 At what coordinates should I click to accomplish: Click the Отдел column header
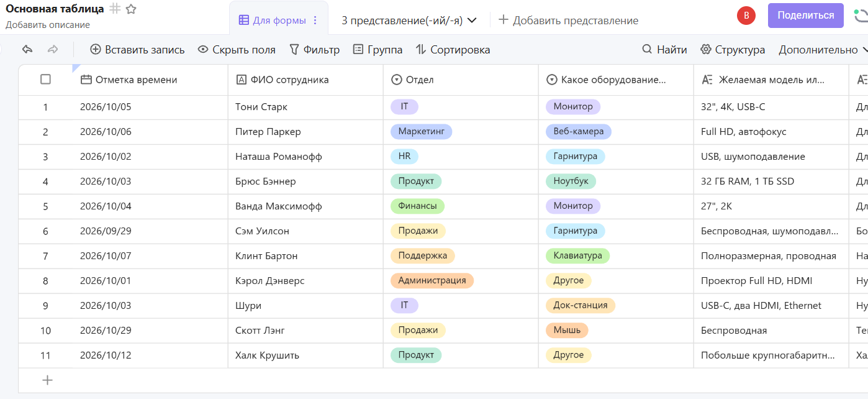coord(461,80)
